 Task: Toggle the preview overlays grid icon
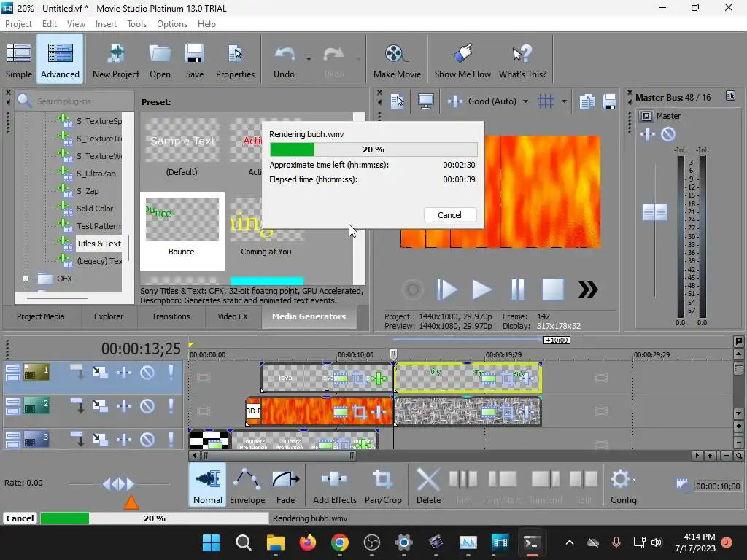546,101
